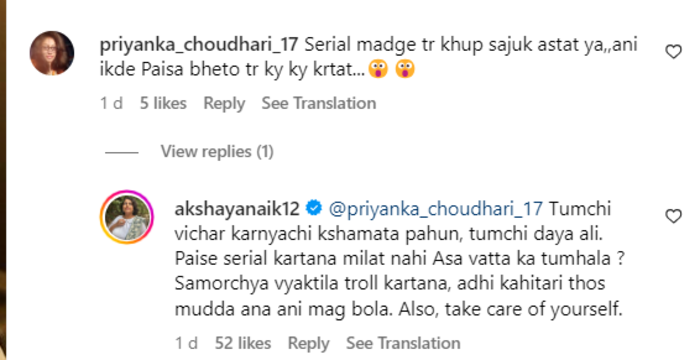The height and width of the screenshot is (360, 700).
Task: Click the blue verified badge beside akshayanaik12
Action: (314, 208)
